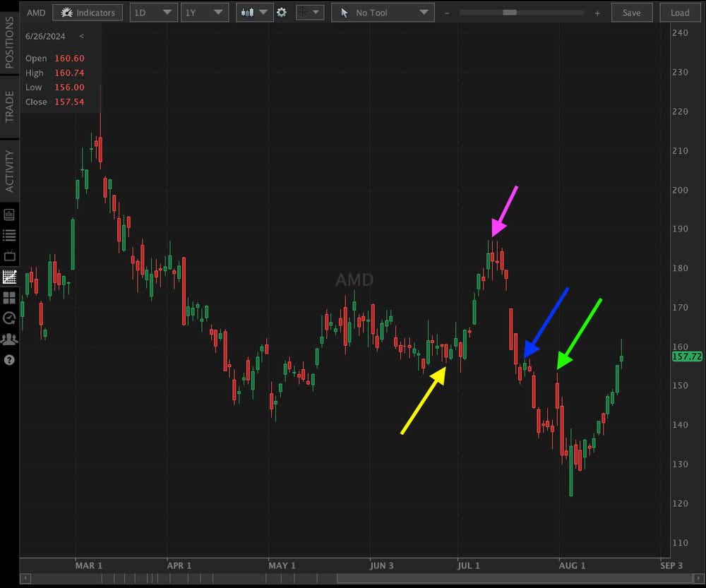The image size is (706, 588).
Task: Click the AMD symbol field
Action: tap(35, 13)
